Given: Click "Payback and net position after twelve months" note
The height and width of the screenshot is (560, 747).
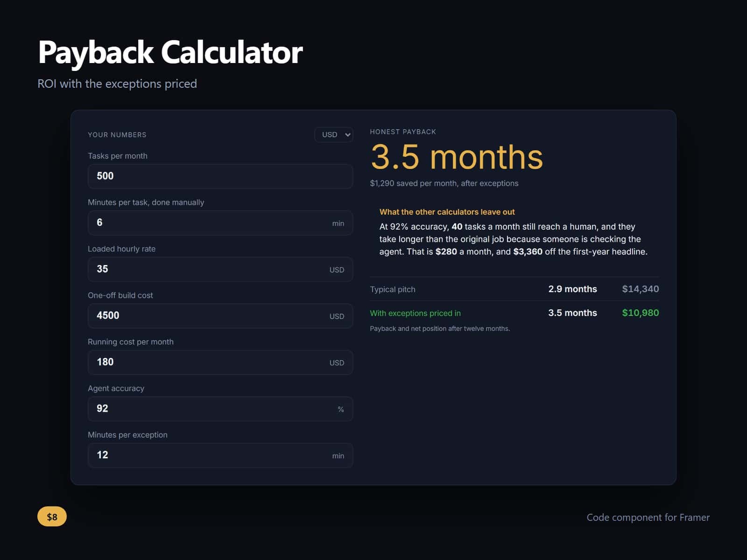Looking at the screenshot, I should click(440, 329).
